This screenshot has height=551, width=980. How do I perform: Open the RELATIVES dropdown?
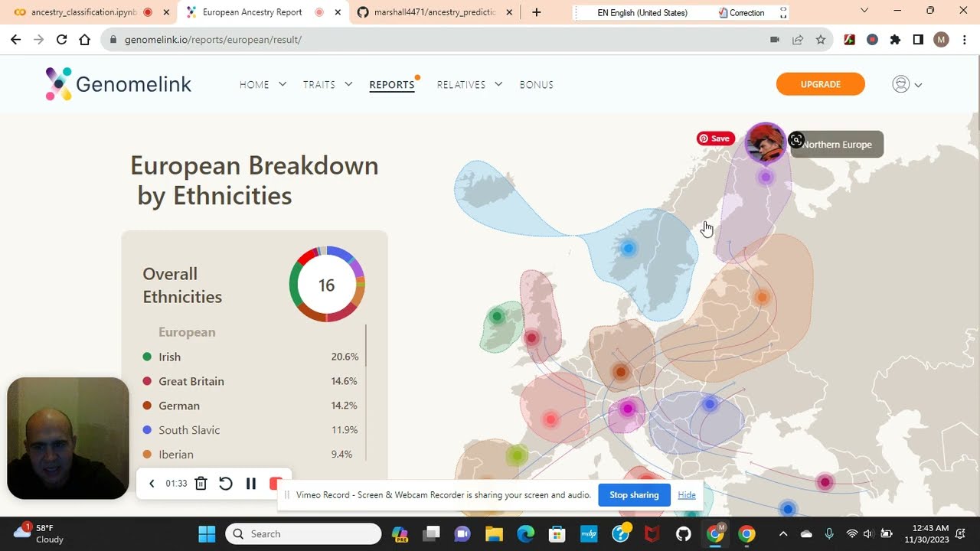point(469,84)
